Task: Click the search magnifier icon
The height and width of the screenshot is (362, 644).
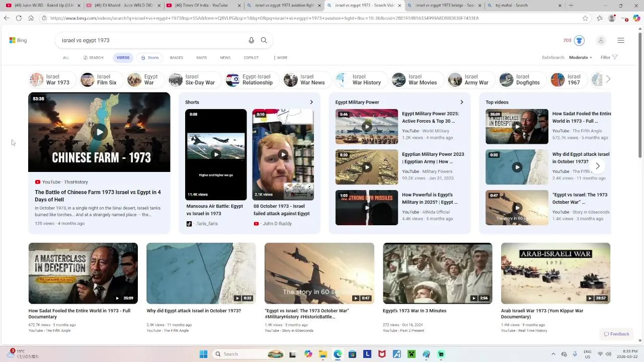Action: (x=264, y=40)
